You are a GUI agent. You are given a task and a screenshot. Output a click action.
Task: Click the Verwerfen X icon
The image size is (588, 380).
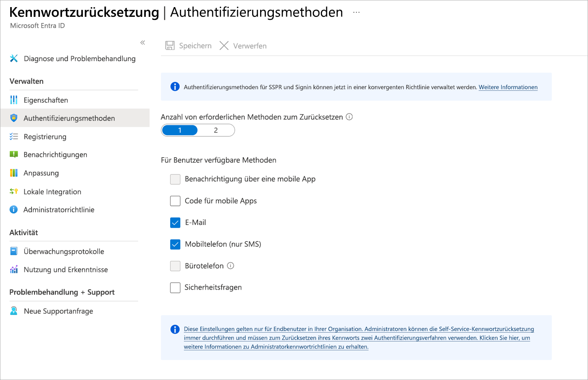tap(224, 46)
